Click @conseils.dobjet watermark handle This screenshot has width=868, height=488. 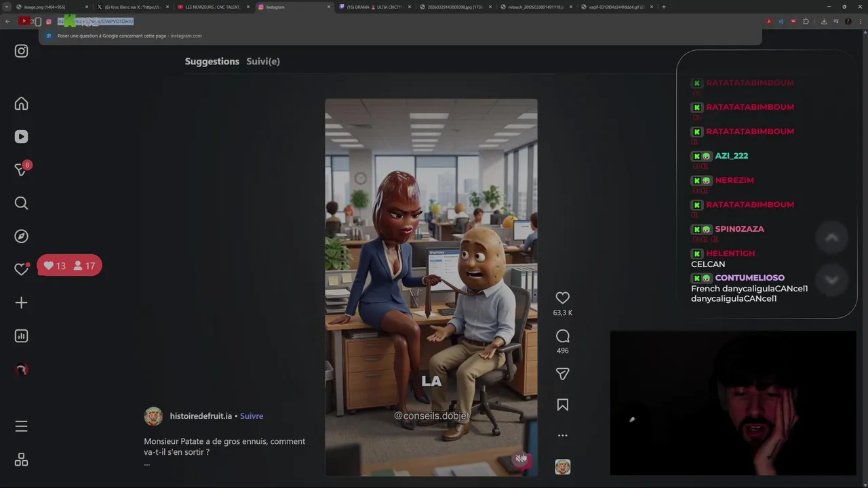(x=431, y=415)
